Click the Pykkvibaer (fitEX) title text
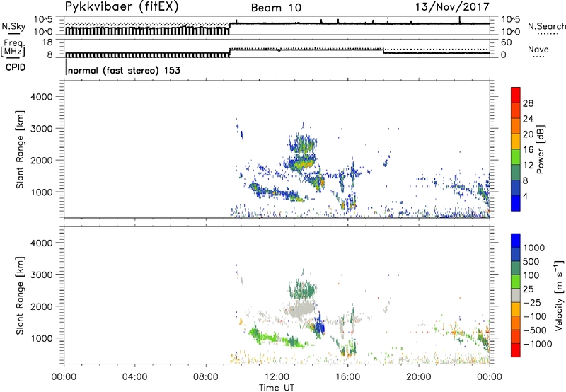 pos(122,7)
